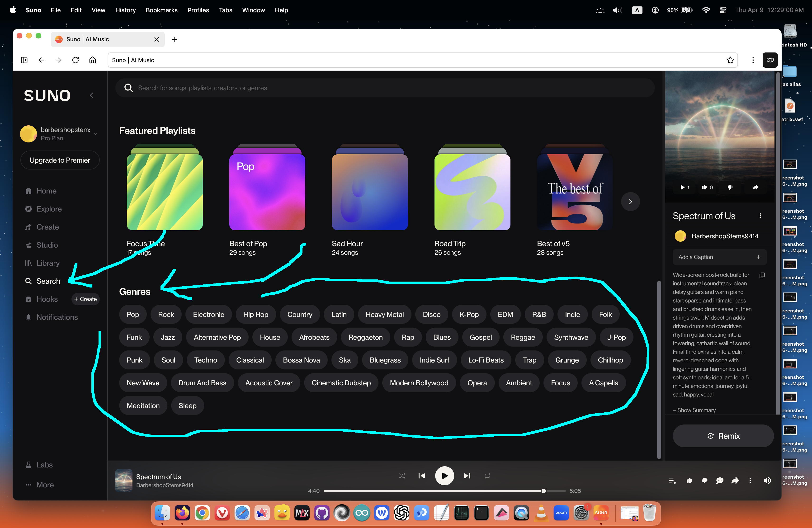
Task: Share the song from the cover panel
Action: pos(755,187)
